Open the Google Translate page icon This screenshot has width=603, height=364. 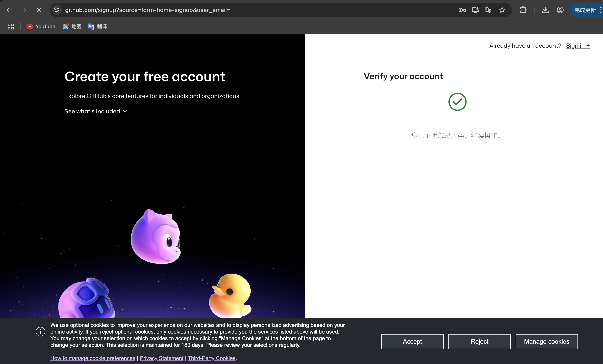pos(489,10)
